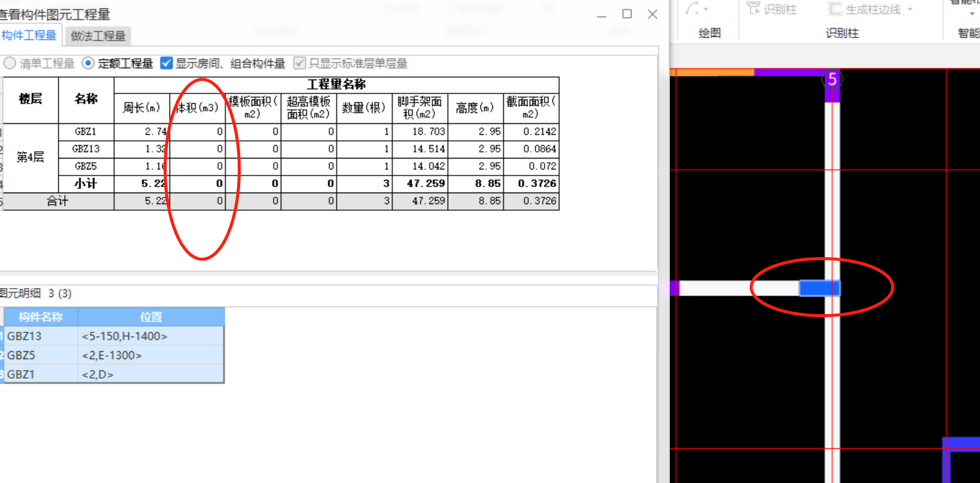
Task: Toggle 显示房间、组合构件量 checkbox
Action: (x=166, y=63)
